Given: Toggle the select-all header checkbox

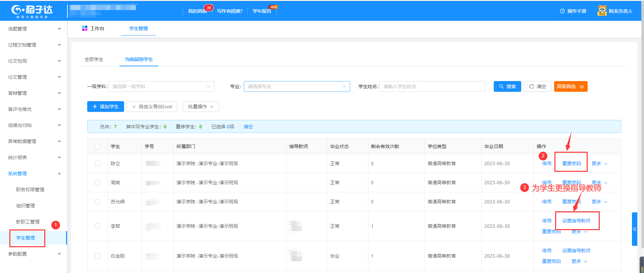Looking at the screenshot, I should point(98,146).
